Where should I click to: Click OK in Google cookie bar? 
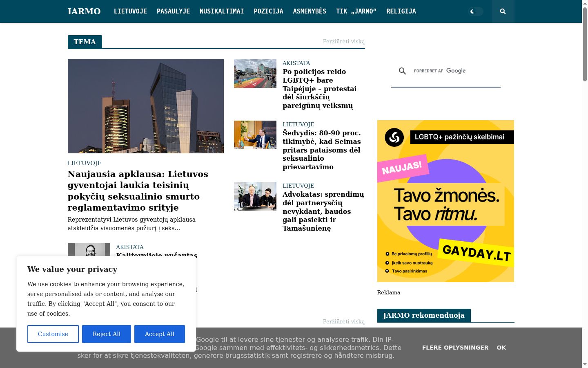coord(501,348)
